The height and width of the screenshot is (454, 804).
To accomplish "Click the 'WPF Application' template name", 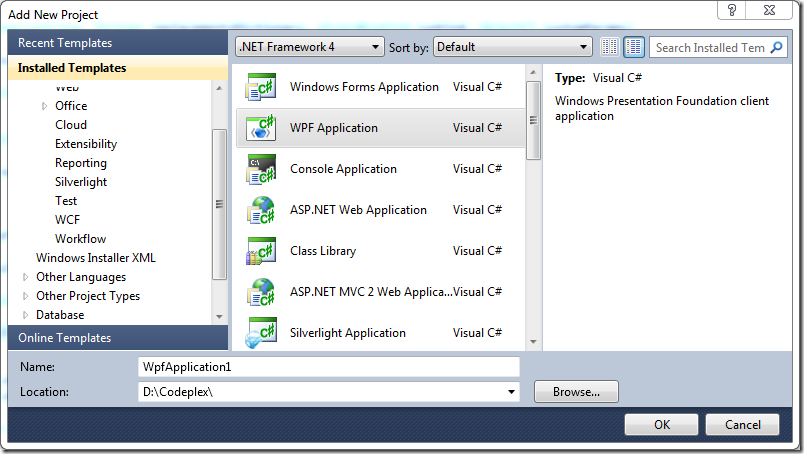I will [334, 128].
